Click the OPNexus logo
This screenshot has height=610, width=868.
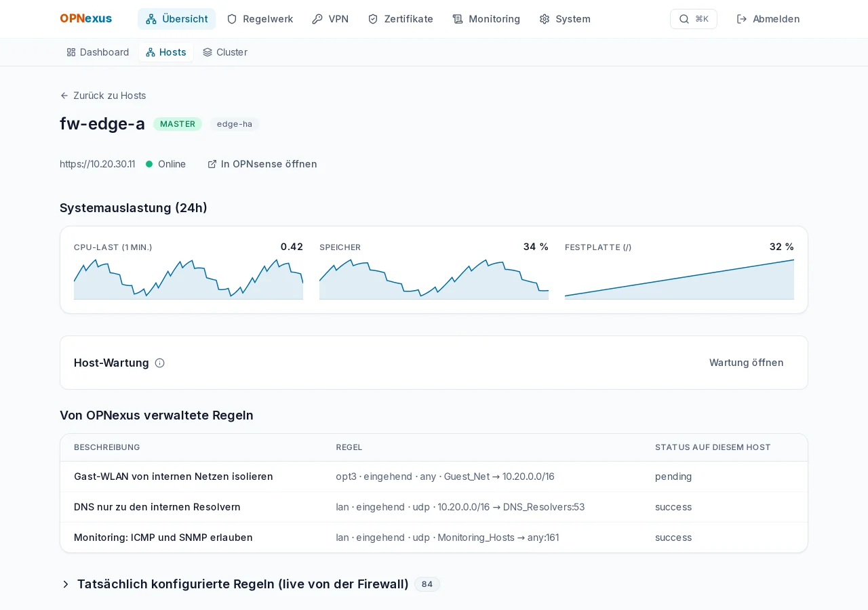click(86, 18)
